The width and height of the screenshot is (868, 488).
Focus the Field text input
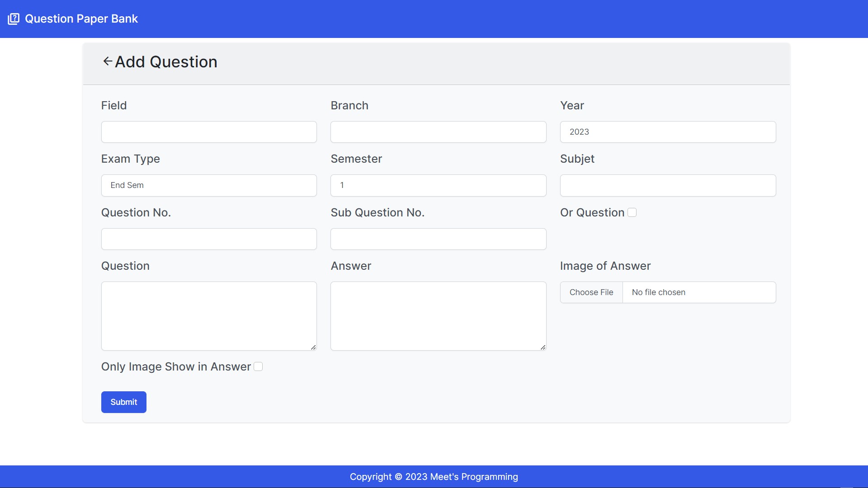click(x=209, y=132)
